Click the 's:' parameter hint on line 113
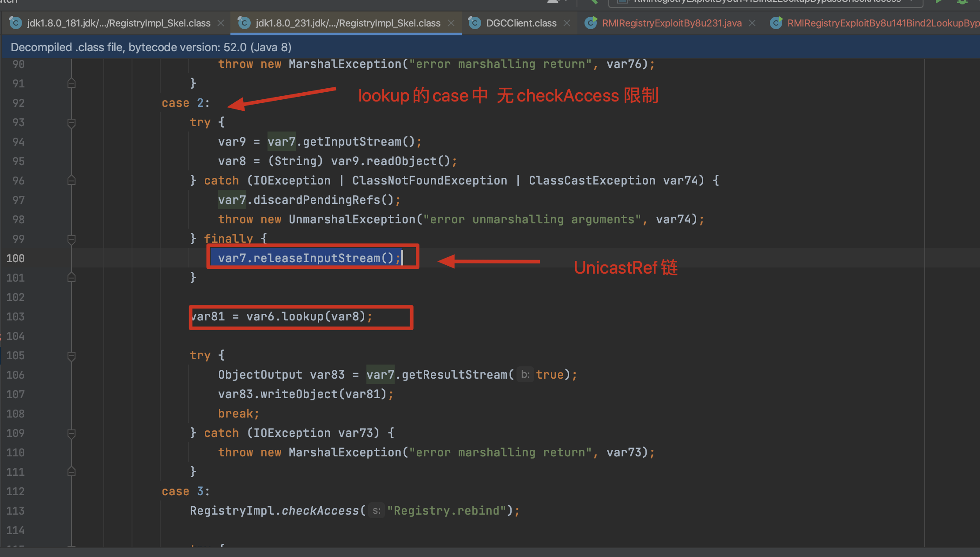The width and height of the screenshot is (980, 557). tap(377, 511)
